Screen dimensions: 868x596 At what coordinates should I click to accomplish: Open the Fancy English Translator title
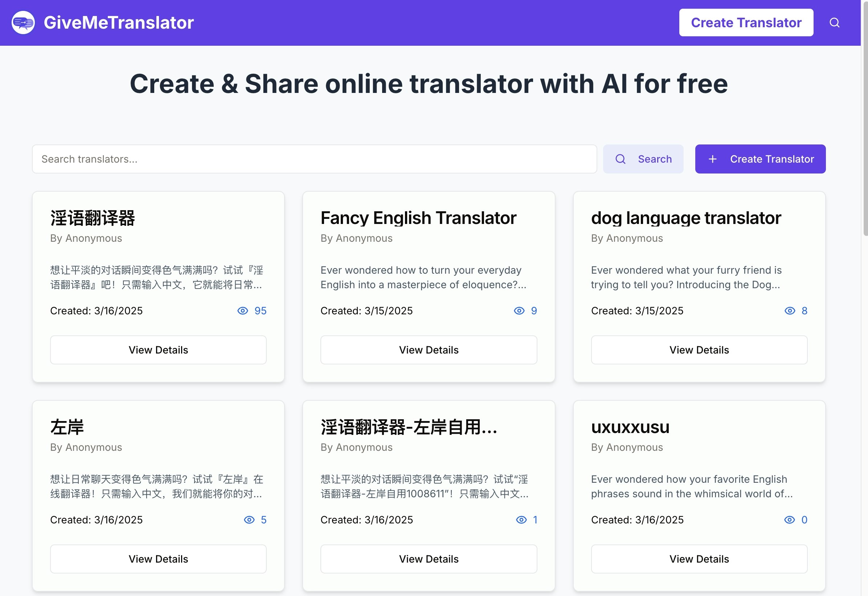point(418,218)
